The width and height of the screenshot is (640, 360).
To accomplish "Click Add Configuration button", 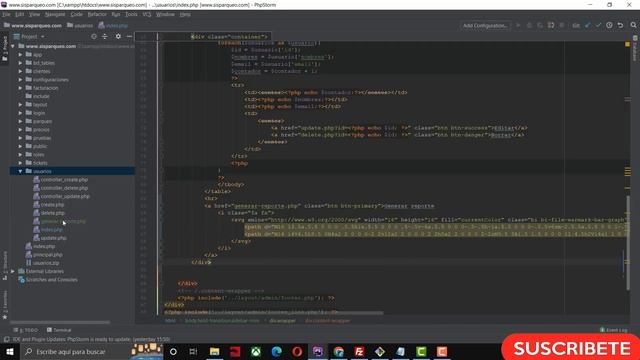I will [485, 25].
